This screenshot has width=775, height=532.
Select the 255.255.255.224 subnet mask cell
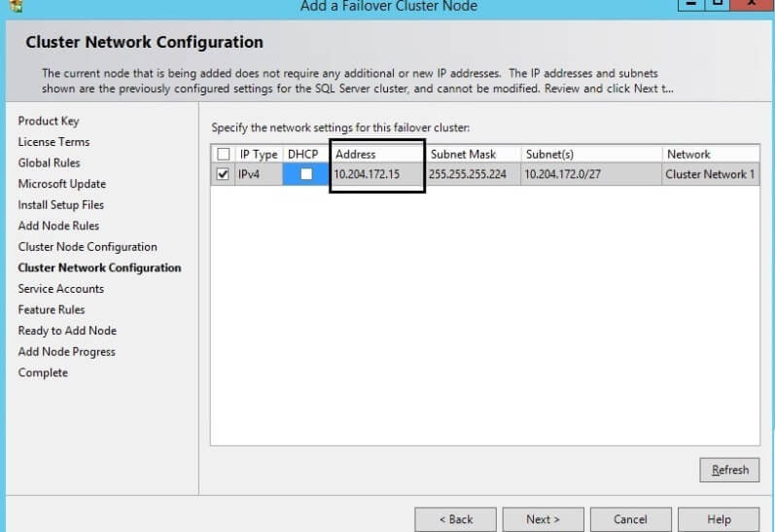click(x=474, y=174)
